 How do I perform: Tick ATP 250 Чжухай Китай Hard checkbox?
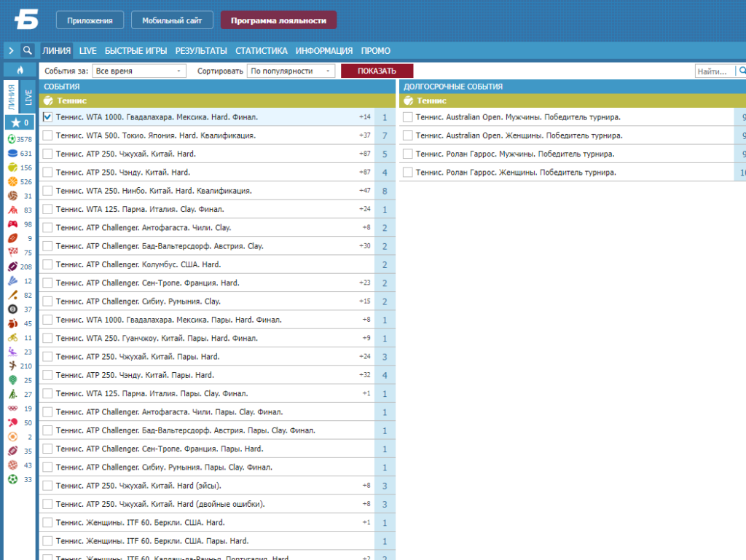(x=47, y=154)
